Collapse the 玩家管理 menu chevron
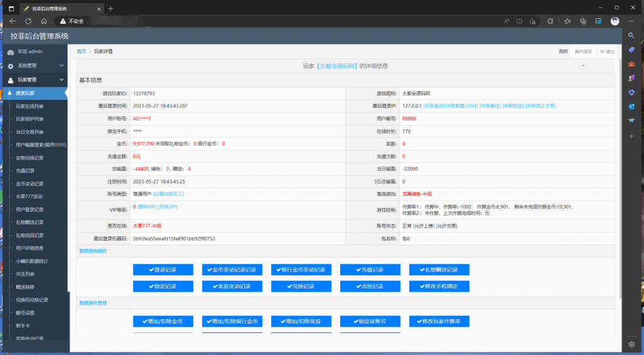This screenshot has width=644, height=355. click(x=62, y=80)
